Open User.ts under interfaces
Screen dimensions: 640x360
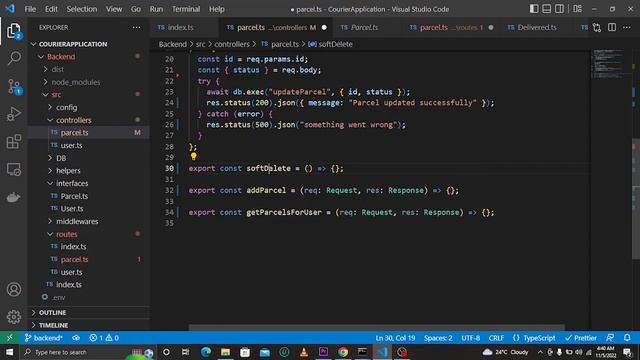point(72,209)
